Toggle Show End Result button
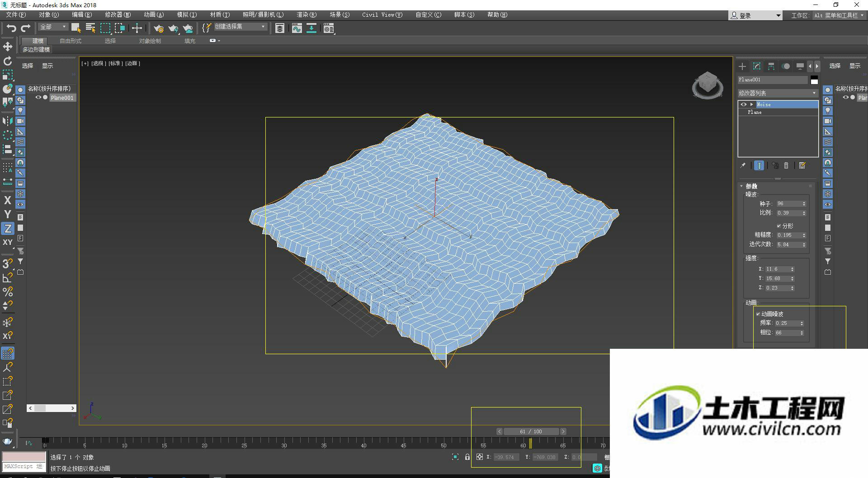The height and width of the screenshot is (478, 868). [x=759, y=166]
